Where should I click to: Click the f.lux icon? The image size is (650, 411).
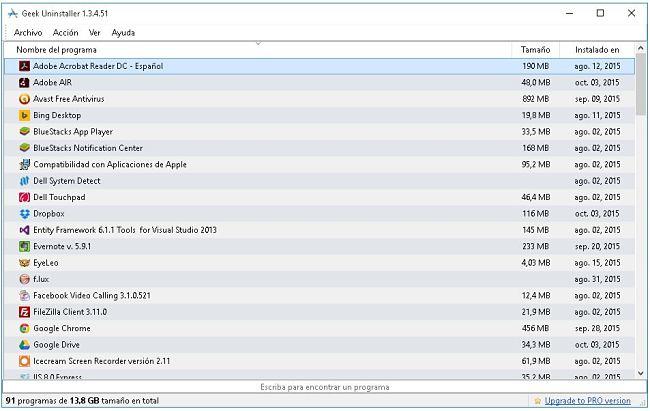pos(24,279)
